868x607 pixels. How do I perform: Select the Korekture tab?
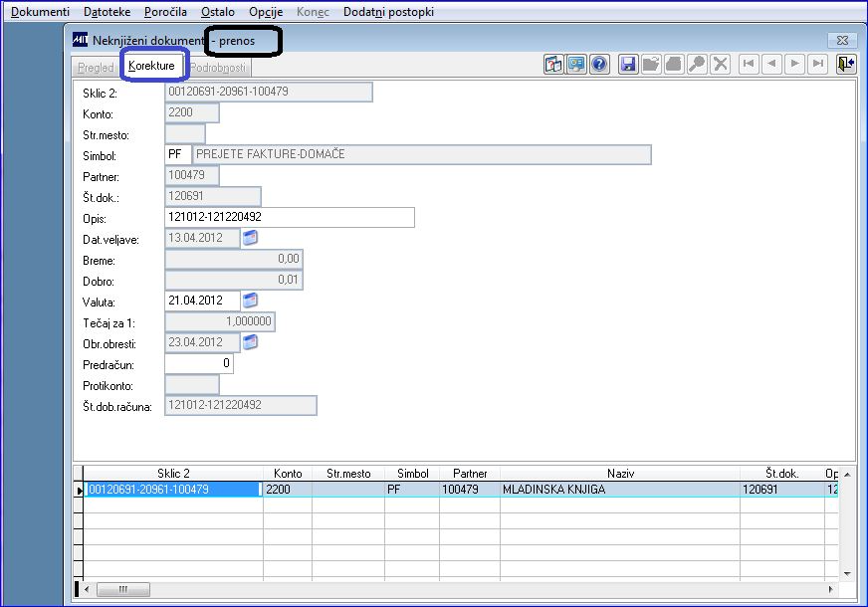[151, 66]
